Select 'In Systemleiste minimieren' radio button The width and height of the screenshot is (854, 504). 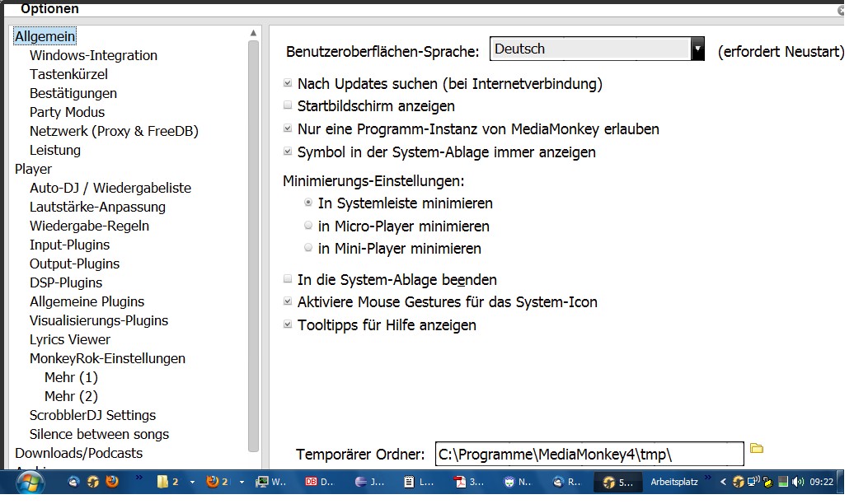308,203
